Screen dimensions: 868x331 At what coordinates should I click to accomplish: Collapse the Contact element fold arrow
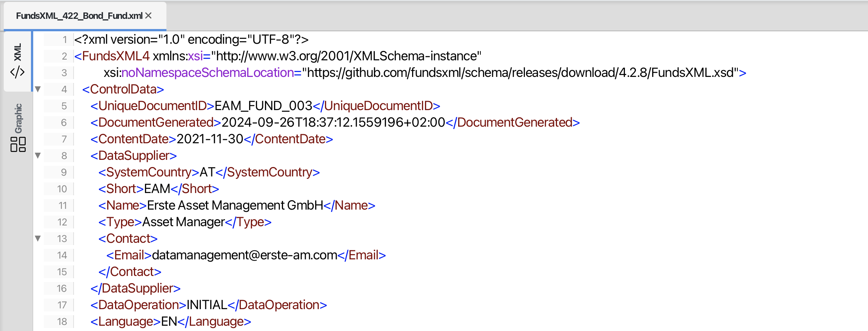38,238
